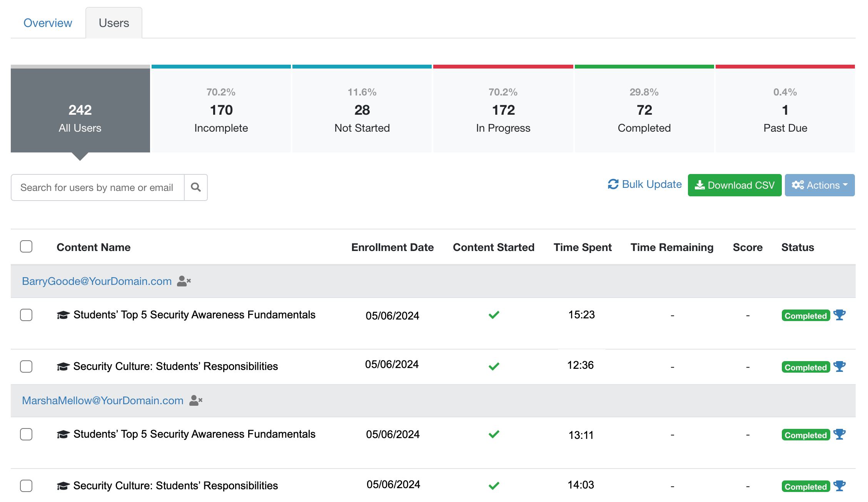This screenshot has height=502, width=868.
Task: Click the Download CSV button
Action: click(734, 185)
